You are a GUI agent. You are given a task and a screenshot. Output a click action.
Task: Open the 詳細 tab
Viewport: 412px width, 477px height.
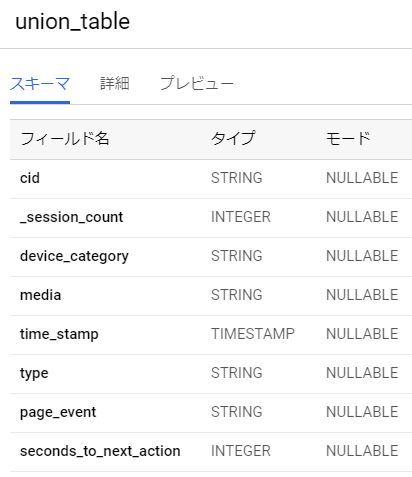[115, 84]
